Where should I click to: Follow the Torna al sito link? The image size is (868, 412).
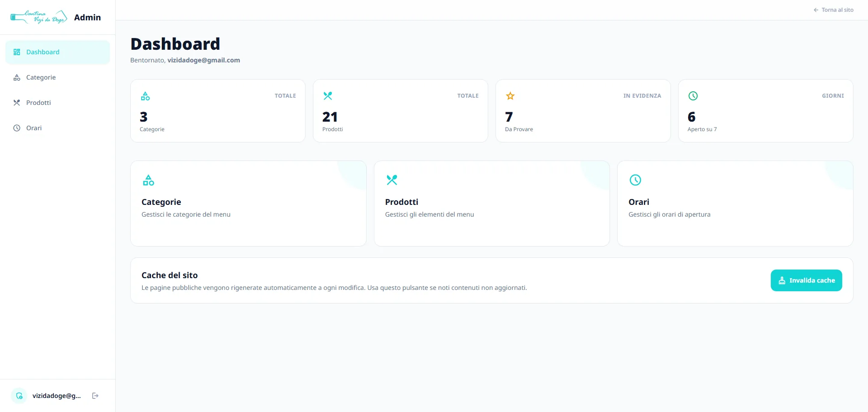834,10
